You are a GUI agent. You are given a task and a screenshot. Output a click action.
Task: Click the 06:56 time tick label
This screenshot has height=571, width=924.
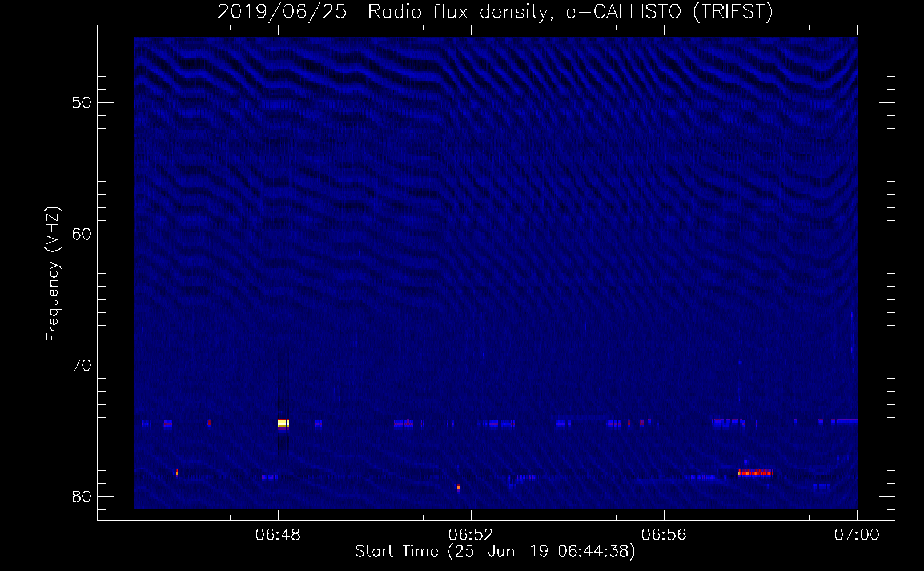664,535
